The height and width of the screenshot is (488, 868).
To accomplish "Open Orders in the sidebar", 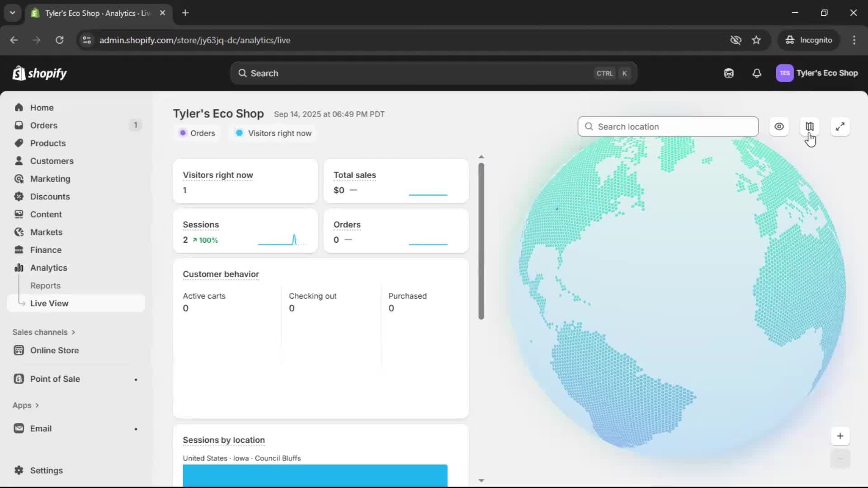I will (x=43, y=125).
